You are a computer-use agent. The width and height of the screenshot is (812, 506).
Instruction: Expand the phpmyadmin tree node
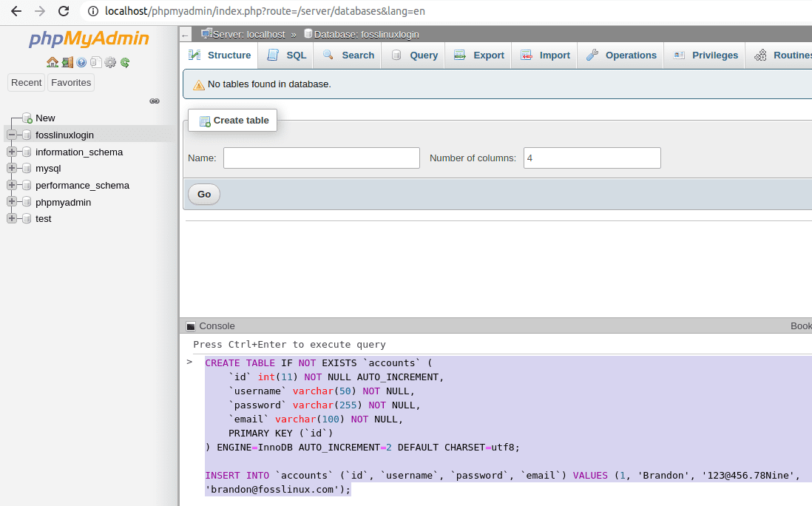11,201
